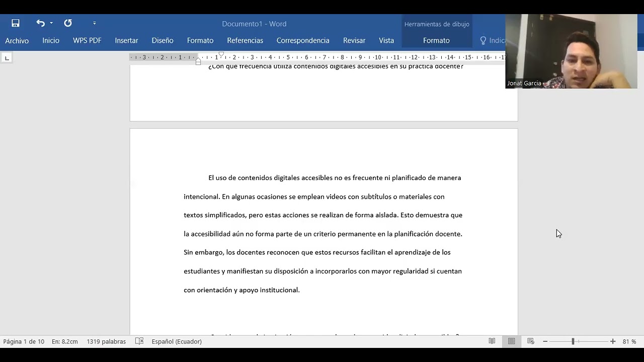The width and height of the screenshot is (644, 362).
Task: Click the first line indent marker on ruler
Action: point(221,54)
